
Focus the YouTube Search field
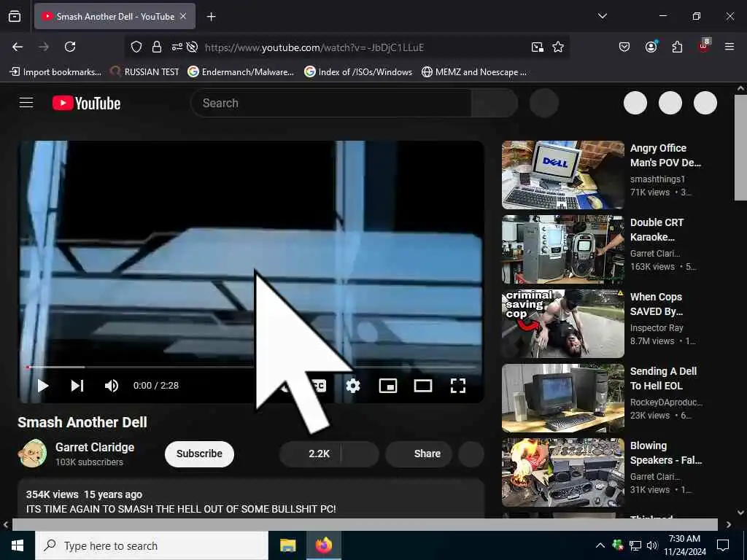(331, 103)
